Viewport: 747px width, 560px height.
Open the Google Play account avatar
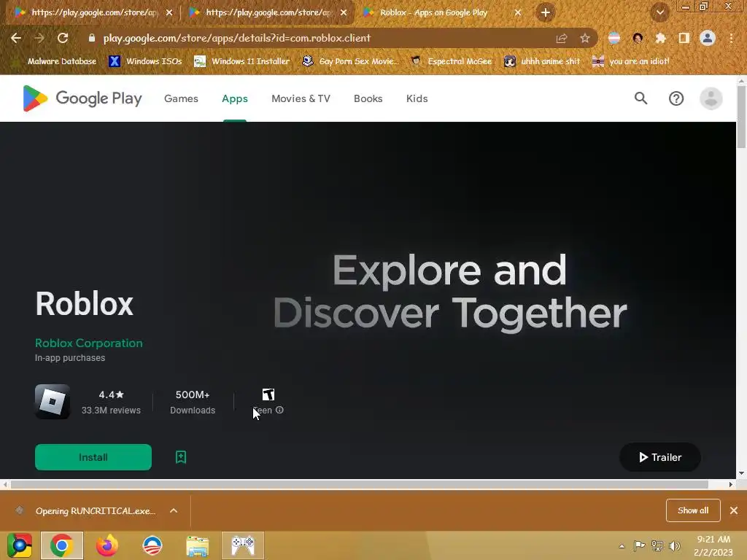pyautogui.click(x=711, y=98)
